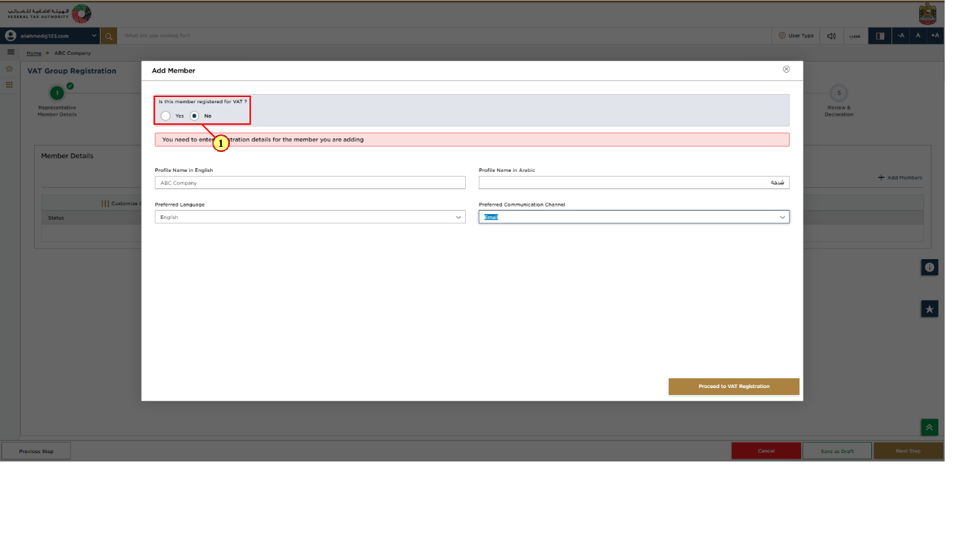Expand the aliahmed@123.com account dropdown
980x555 pixels.
[94, 35]
